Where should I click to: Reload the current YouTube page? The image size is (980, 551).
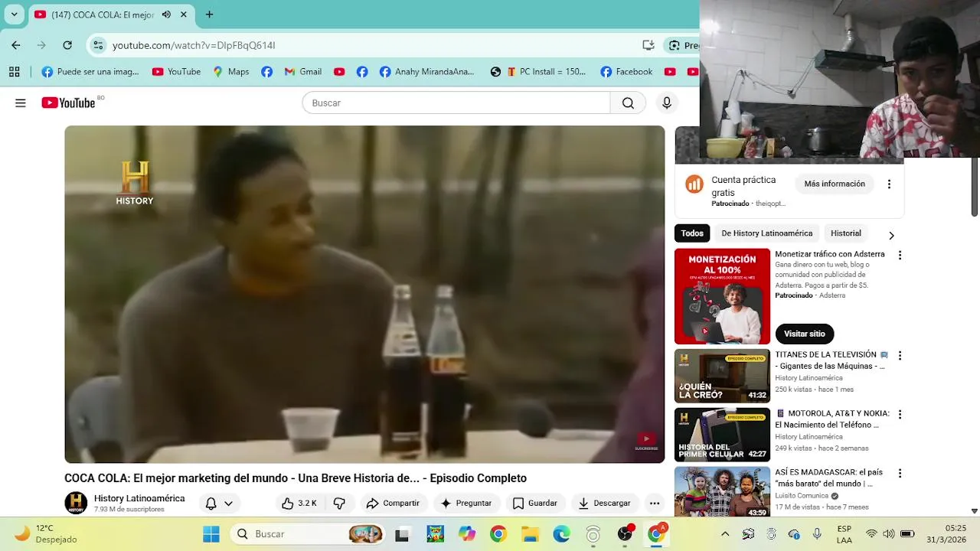67,45
